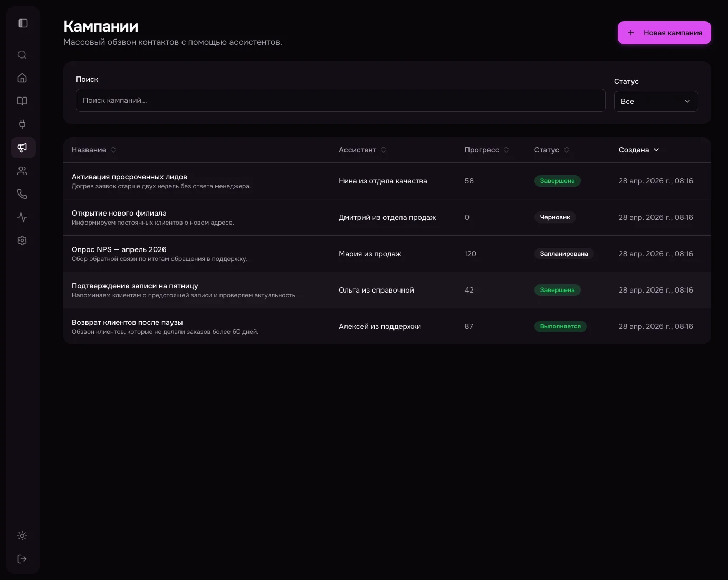Open the calls phone icon
Viewport: 728px width, 580px height.
22,194
